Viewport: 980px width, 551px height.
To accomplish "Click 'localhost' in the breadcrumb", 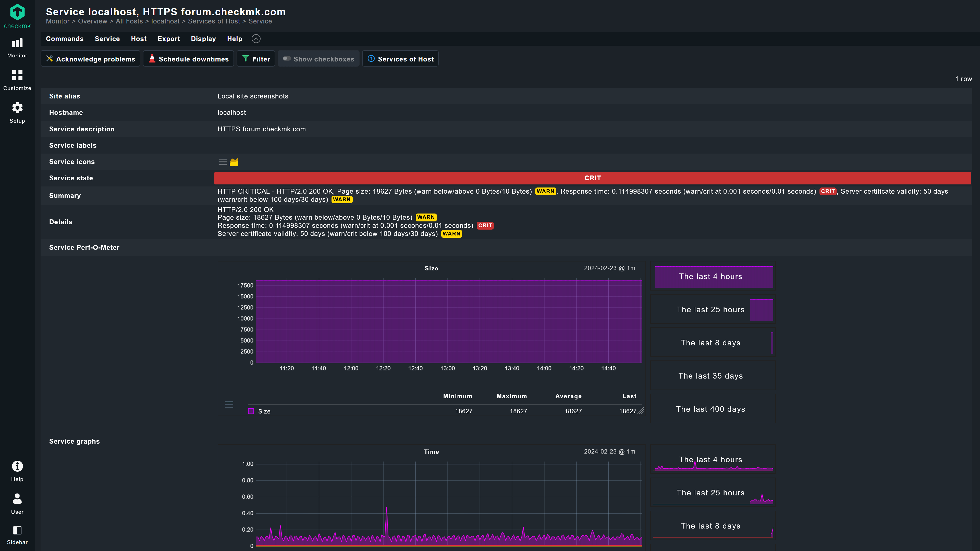I will 165,21.
